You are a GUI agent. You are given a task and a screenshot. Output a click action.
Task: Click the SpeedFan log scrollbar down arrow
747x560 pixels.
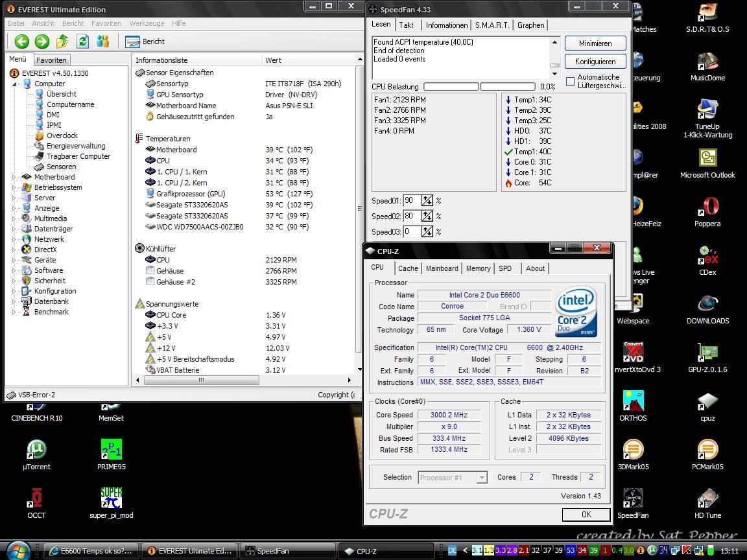click(x=554, y=74)
